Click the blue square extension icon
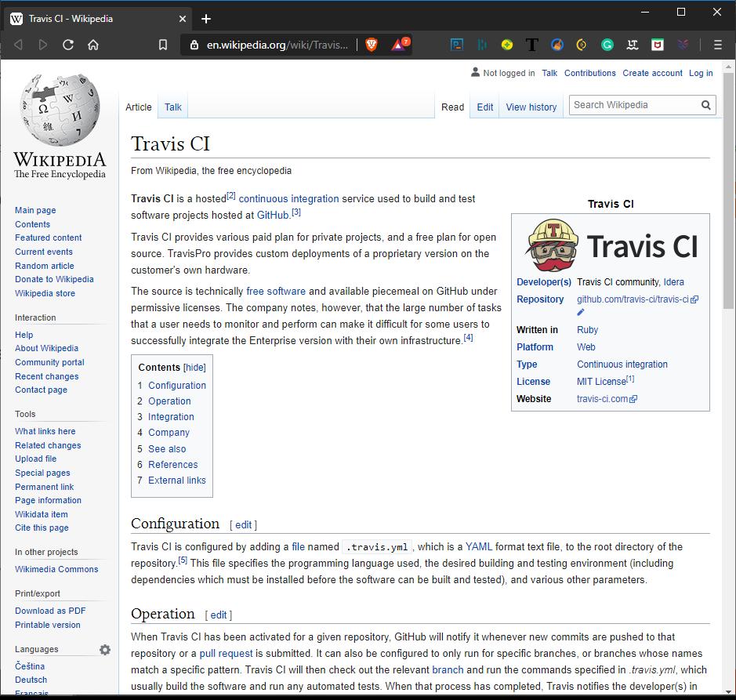736x700 pixels. (x=457, y=45)
